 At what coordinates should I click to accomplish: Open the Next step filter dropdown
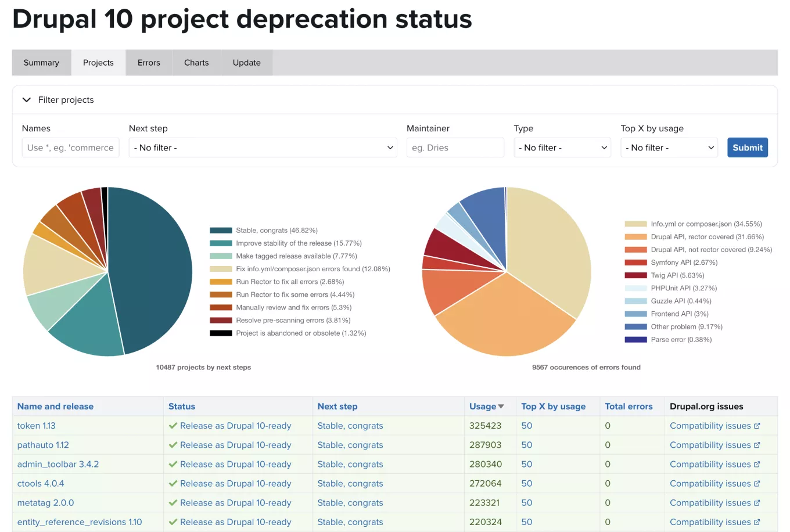(263, 148)
